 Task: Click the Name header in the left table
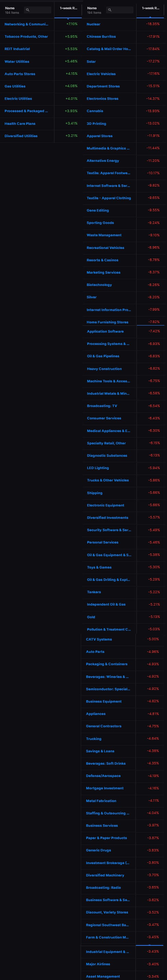10,8
